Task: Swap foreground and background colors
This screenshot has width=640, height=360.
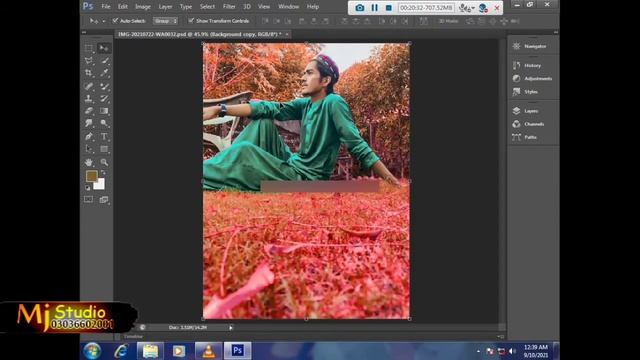Action: [x=103, y=173]
